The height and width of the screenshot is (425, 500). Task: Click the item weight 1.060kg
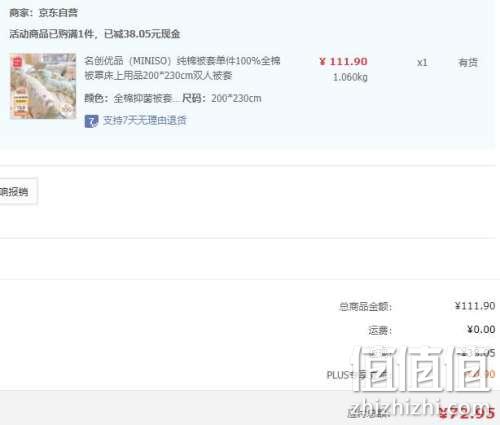coord(350,77)
